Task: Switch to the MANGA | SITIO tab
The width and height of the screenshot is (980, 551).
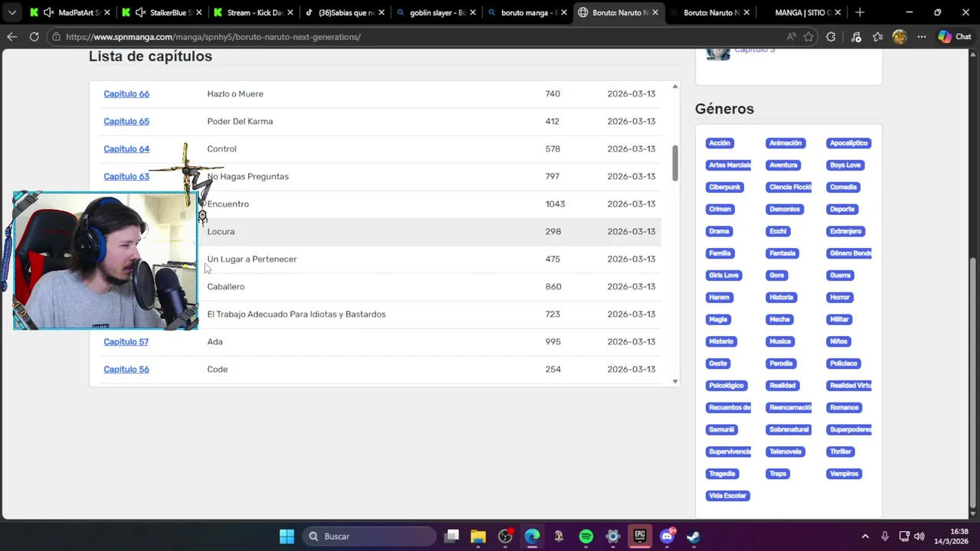Action: pyautogui.click(x=802, y=12)
